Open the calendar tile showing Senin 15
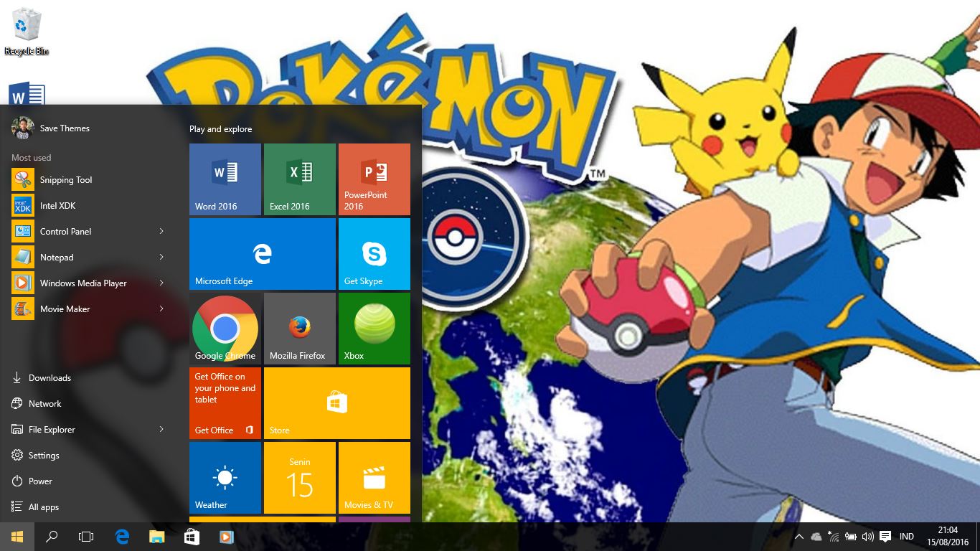Screen dimensions: 980x551 pos(300,478)
